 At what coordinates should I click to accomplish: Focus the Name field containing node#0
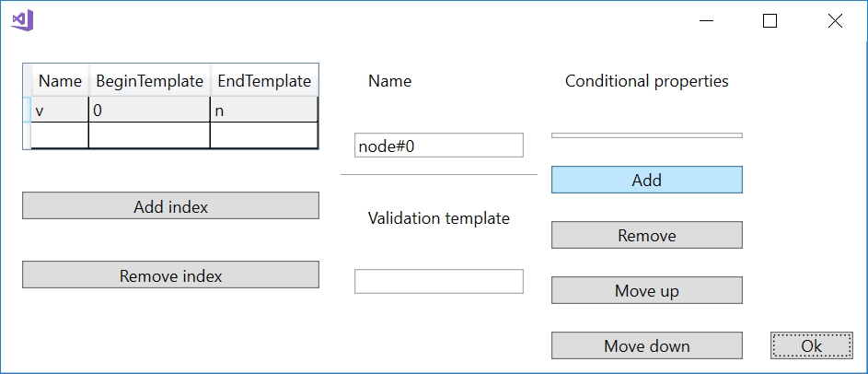click(x=439, y=146)
